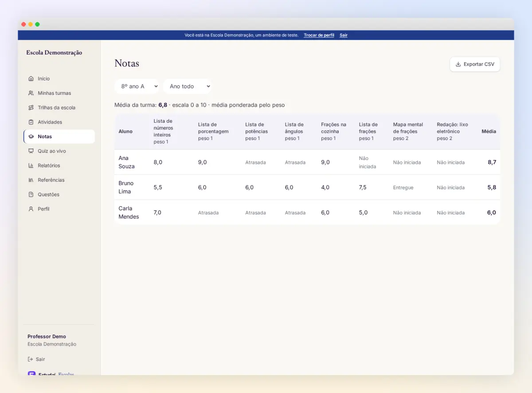532x393 pixels.
Task: Click Bruno Lima's Entregue status
Action: [403, 187]
